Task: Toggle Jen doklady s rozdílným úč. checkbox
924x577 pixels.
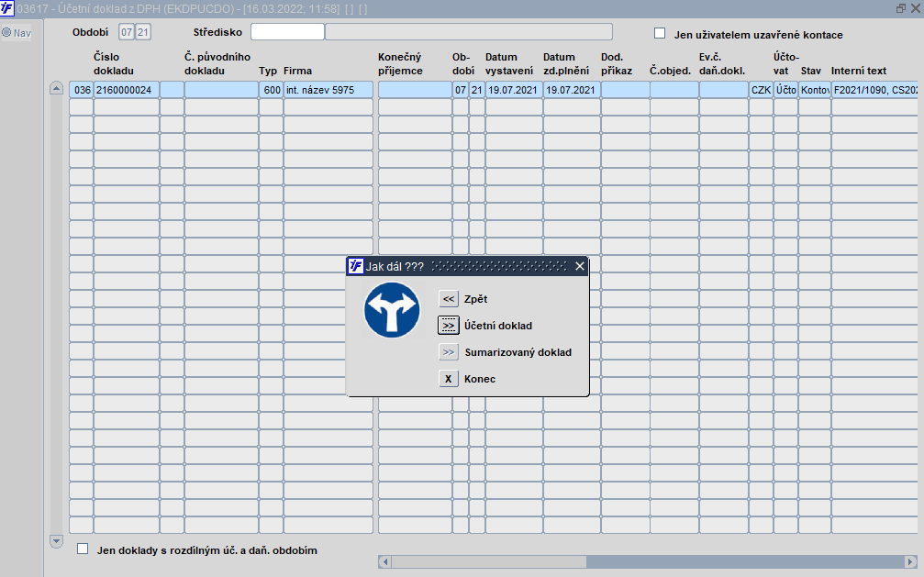Action: tap(83, 549)
